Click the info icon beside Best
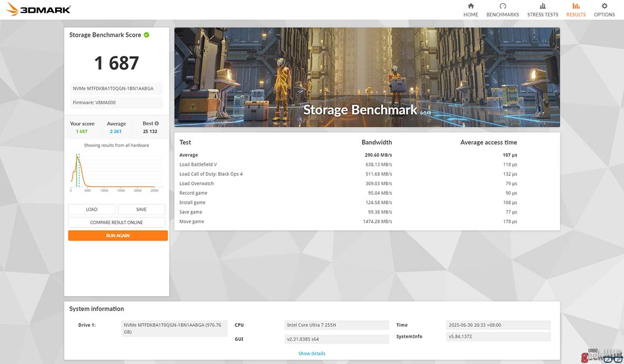This screenshot has width=624, height=364. pos(157,123)
